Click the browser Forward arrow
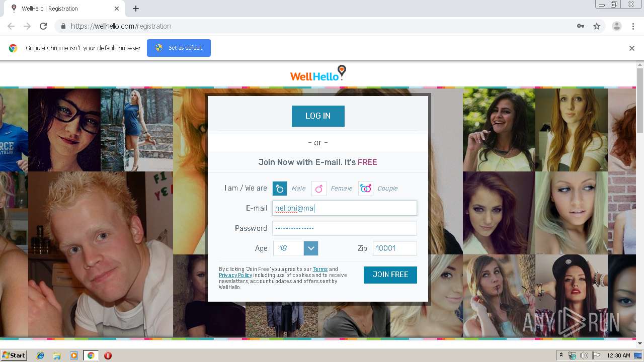Viewport: 644px width, 362px height. [x=27, y=26]
